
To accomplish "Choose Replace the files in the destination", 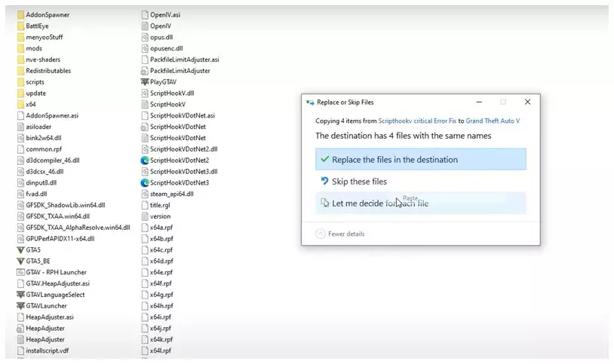I will 421,159.
